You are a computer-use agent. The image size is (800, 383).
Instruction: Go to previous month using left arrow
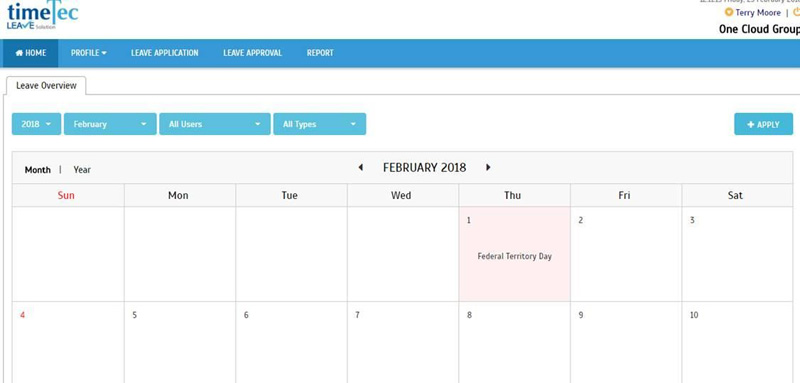tap(360, 167)
